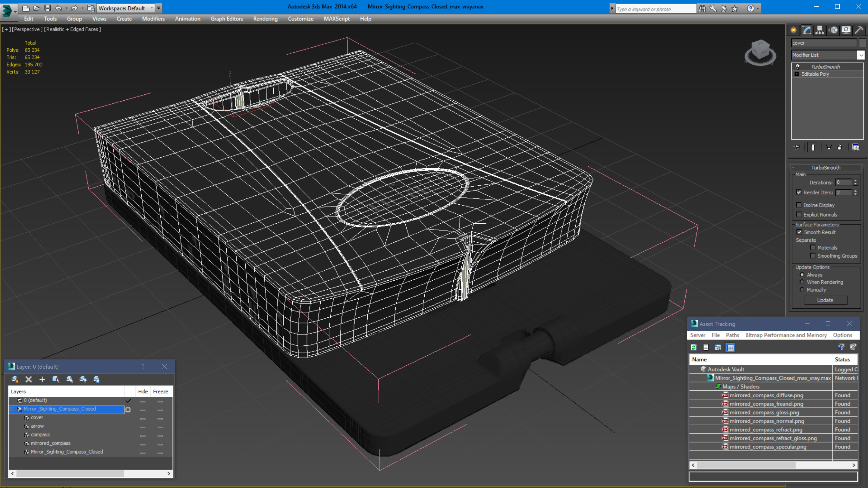Click the New Scene icon in the title toolbar
868x488 pixels.
pos(26,8)
